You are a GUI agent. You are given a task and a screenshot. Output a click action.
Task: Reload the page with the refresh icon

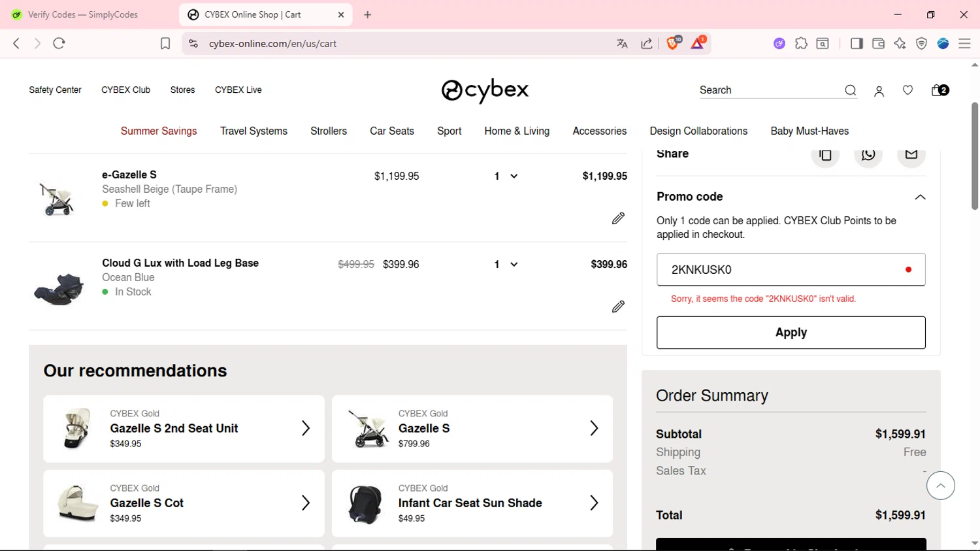coord(59,43)
